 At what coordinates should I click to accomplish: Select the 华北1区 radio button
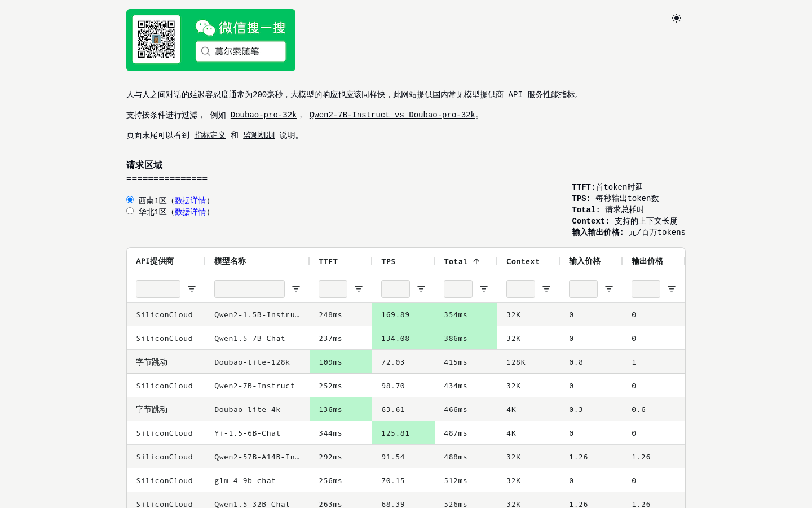(x=130, y=211)
